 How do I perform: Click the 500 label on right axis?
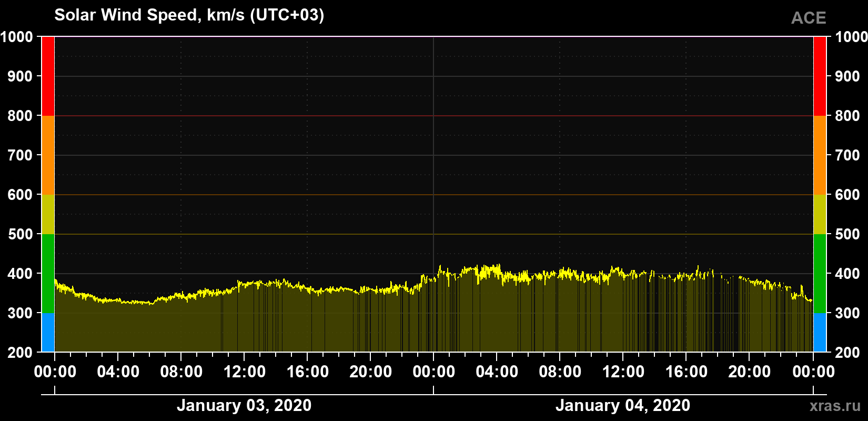tap(847, 234)
